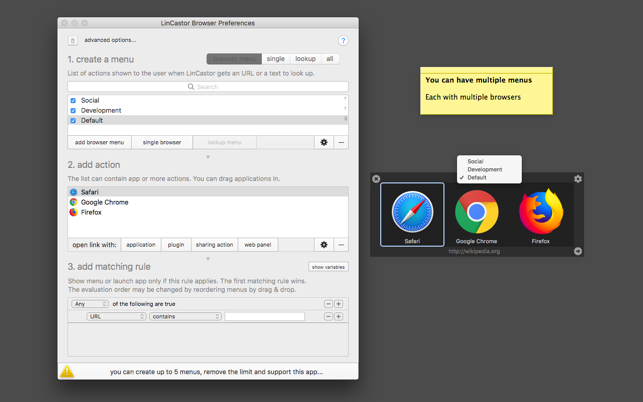Add a rule to 'Any of the following' group
Image resolution: width=643 pixels, height=402 pixels.
338,304
